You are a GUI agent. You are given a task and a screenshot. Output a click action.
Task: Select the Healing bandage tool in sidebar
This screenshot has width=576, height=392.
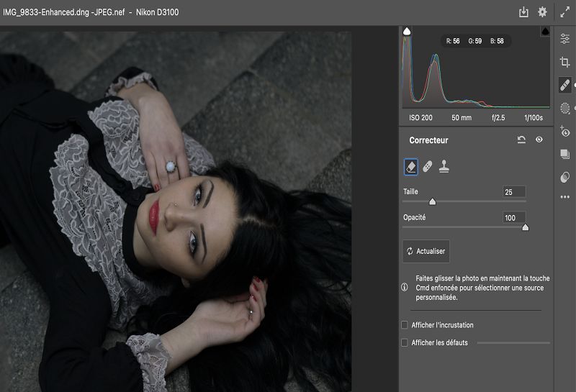(565, 85)
